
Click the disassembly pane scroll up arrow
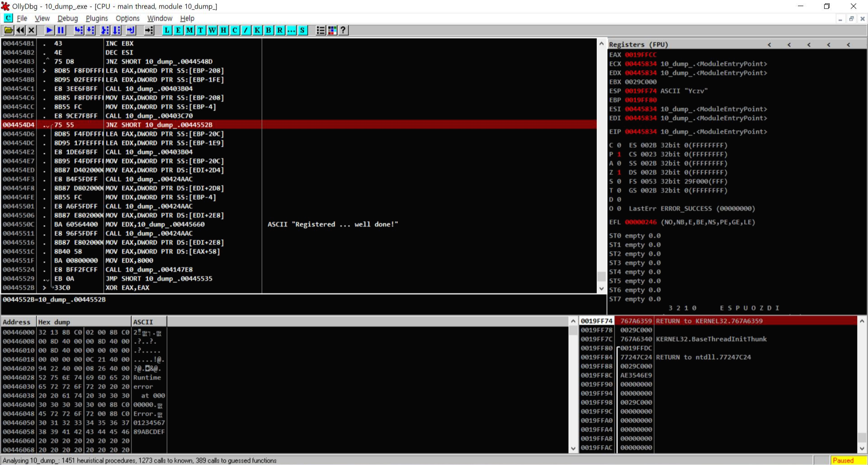(601, 44)
